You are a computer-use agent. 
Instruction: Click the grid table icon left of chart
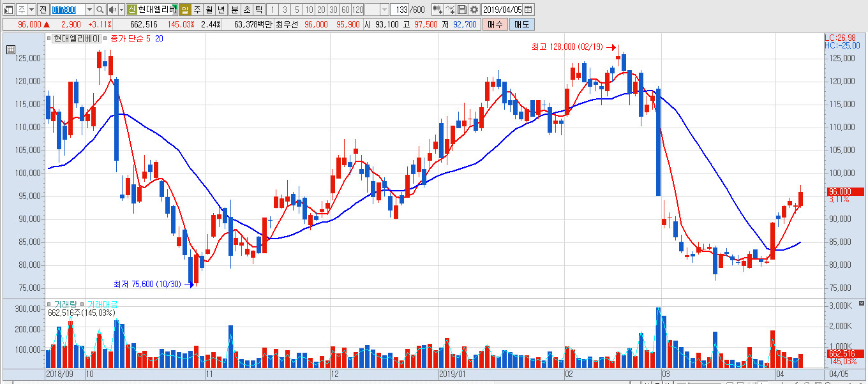pos(11,50)
